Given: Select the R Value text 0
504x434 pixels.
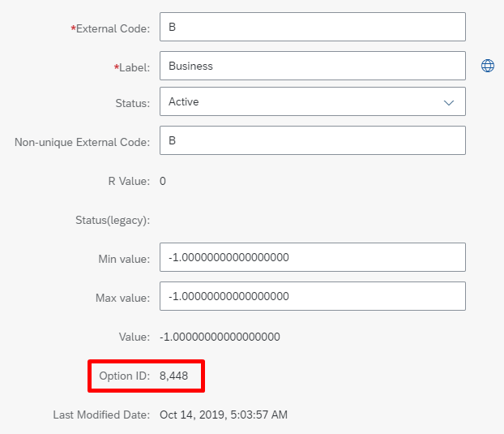Looking at the screenshot, I should [x=163, y=181].
